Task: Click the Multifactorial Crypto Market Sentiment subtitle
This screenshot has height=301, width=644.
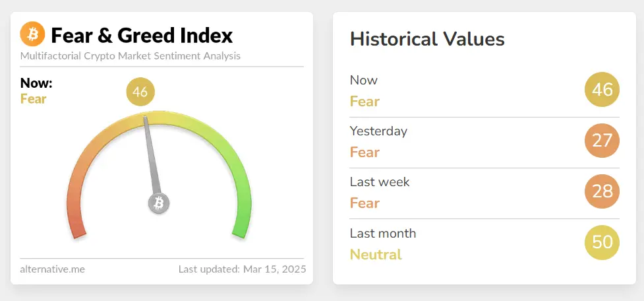Action: (x=131, y=55)
